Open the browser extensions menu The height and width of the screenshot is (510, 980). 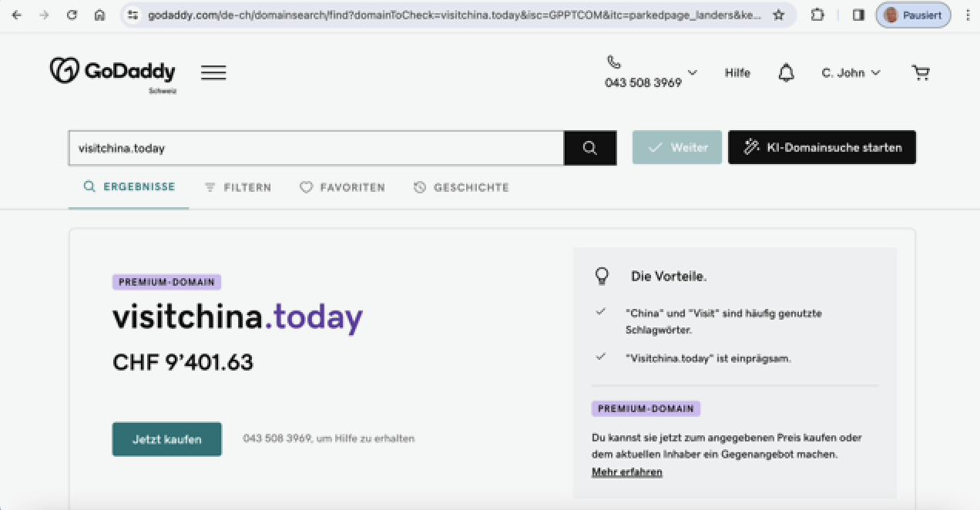817,15
